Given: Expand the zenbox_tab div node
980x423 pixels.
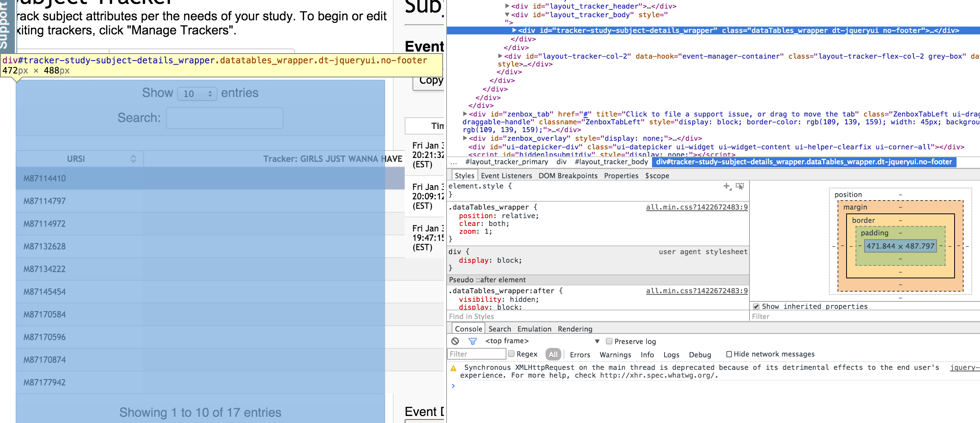Looking at the screenshot, I should [x=465, y=114].
